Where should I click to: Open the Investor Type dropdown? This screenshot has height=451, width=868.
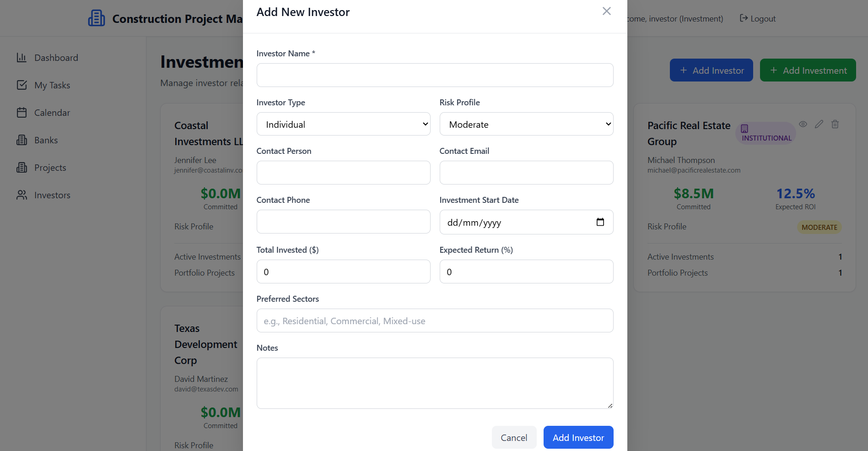(x=343, y=124)
